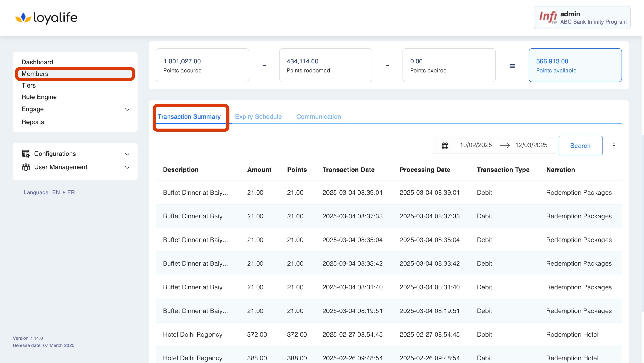644x363 pixels.
Task: Open the Communication tab
Action: point(318,116)
